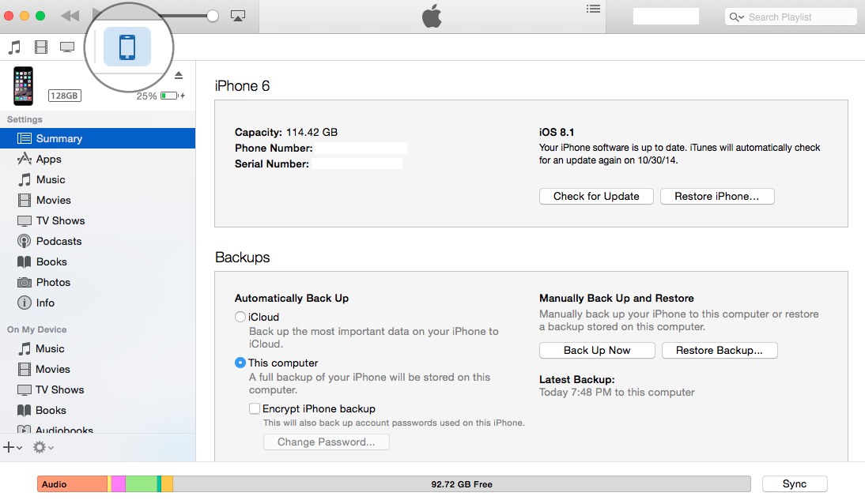Click the Sync button
This screenshot has height=504, width=865.
(x=795, y=483)
